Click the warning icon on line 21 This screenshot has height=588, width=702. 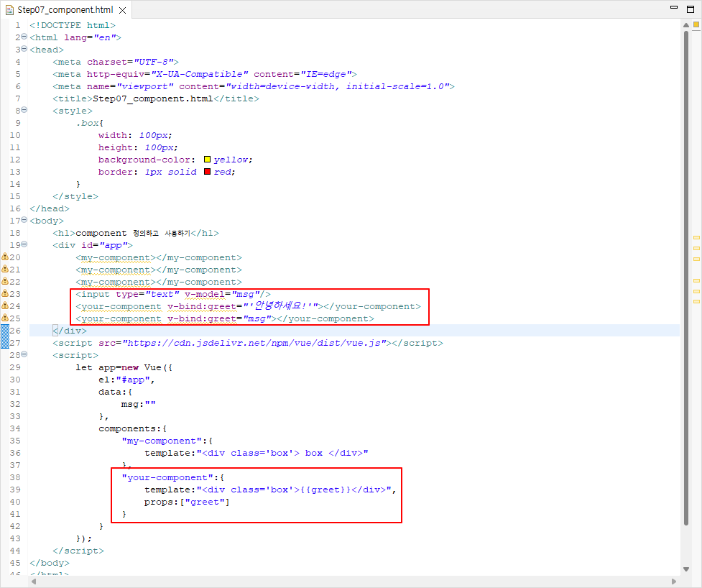pyautogui.click(x=5, y=269)
